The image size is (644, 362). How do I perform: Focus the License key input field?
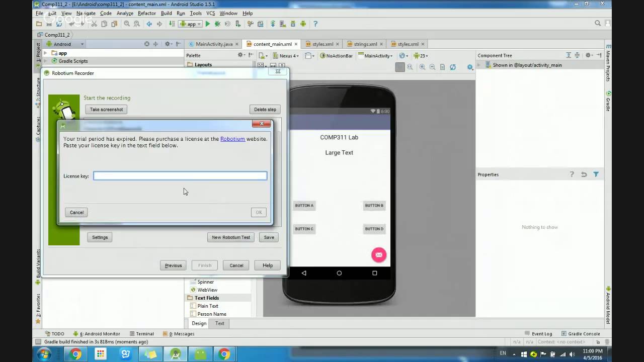[x=180, y=175]
